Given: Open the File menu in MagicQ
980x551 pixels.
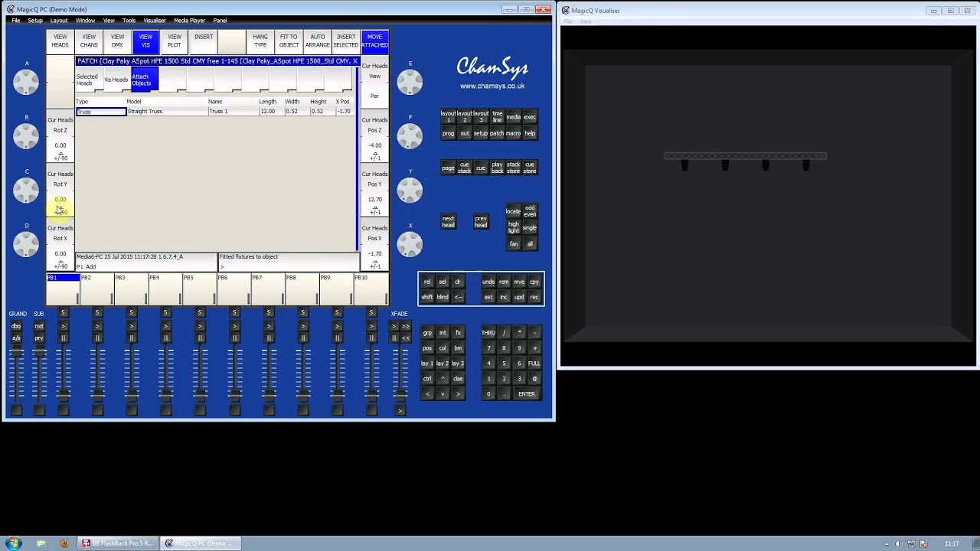Looking at the screenshot, I should tap(15, 21).
